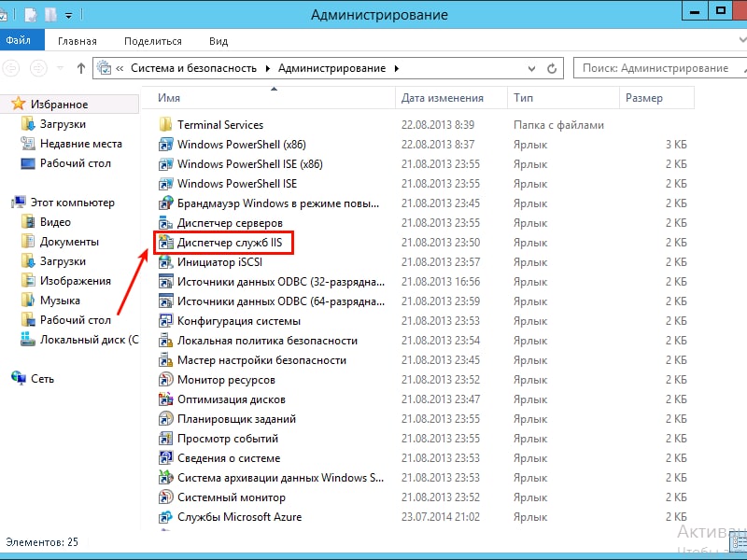
Task: Click the Диспетчер серверов icon
Action: (165, 223)
